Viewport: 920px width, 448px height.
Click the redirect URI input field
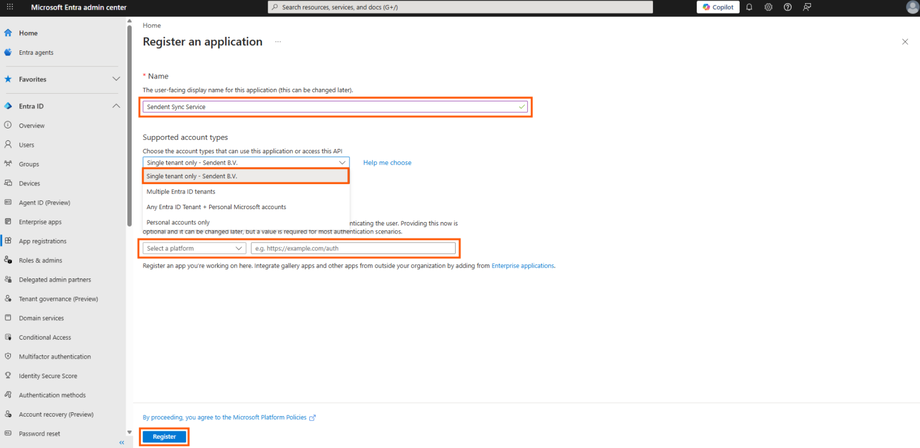tap(353, 249)
